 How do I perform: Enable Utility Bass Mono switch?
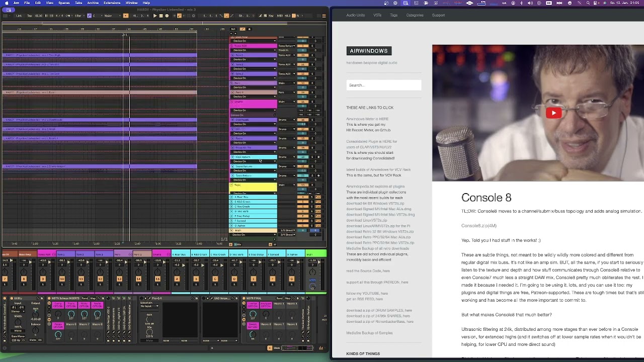tap(18, 336)
